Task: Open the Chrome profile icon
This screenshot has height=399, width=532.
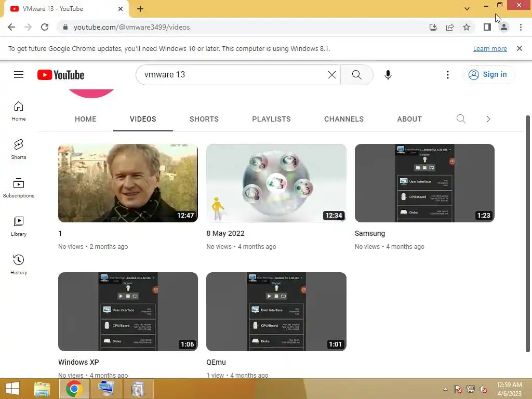Action: [x=504, y=27]
